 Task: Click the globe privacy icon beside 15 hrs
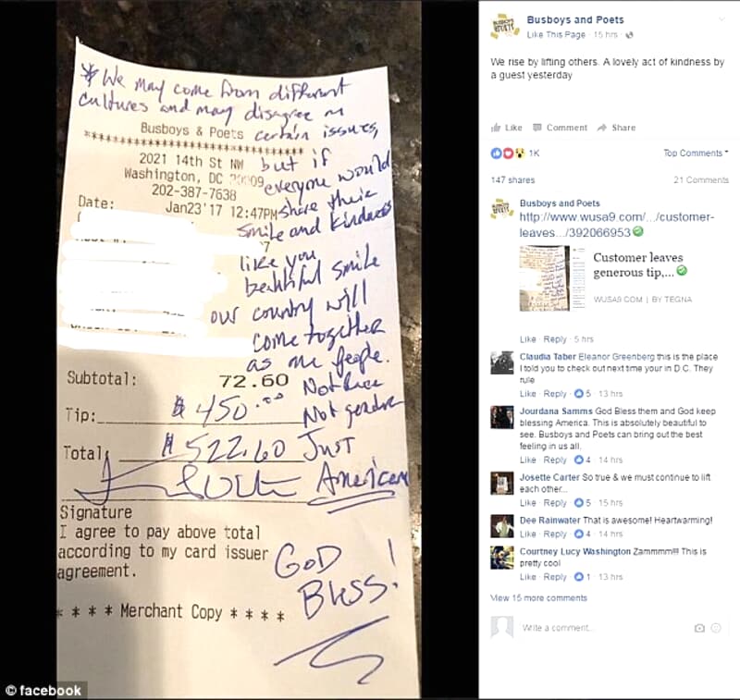[629, 35]
